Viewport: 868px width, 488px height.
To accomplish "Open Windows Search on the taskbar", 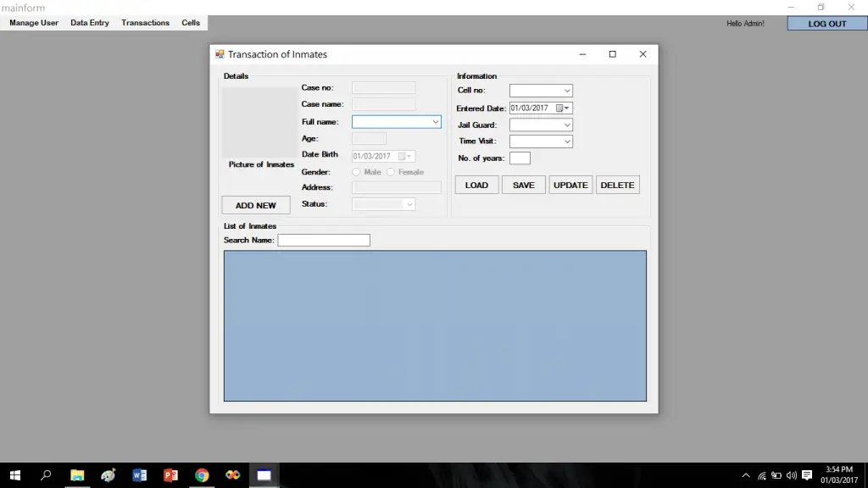I will [46, 474].
